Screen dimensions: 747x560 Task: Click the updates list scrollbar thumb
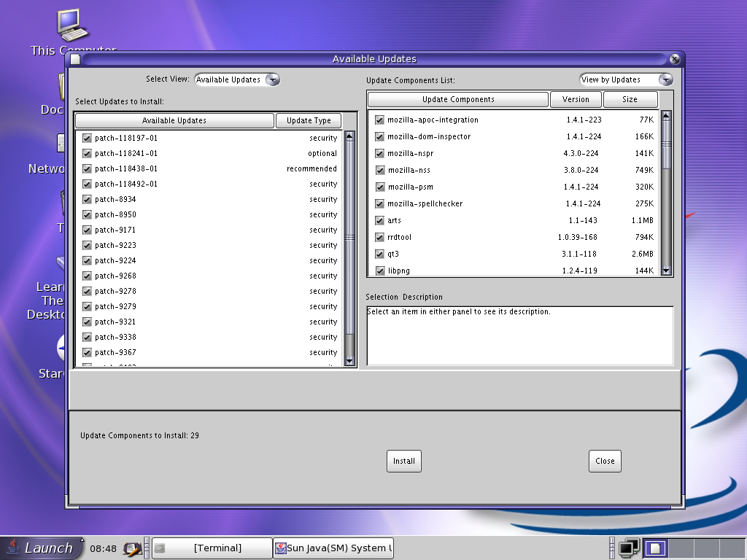click(349, 238)
